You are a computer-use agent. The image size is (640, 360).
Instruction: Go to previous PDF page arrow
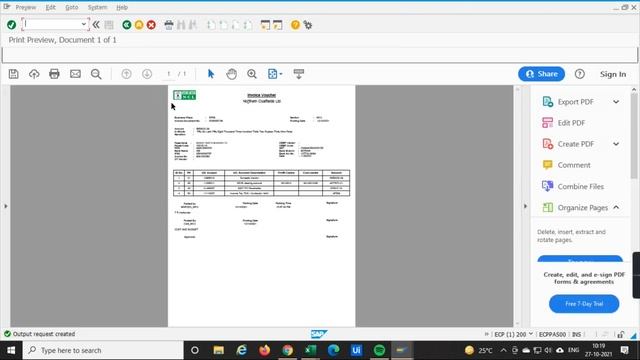coord(127,74)
